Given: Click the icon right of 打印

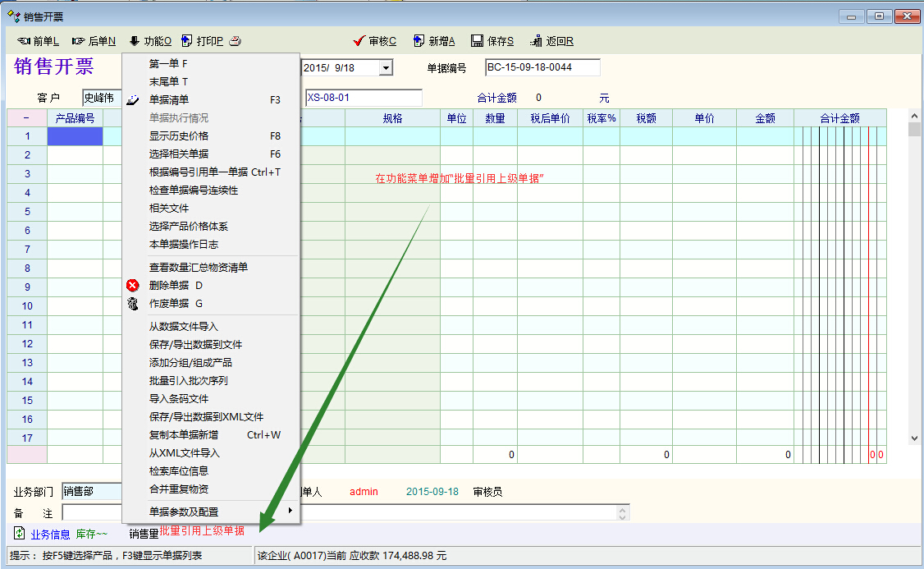Looking at the screenshot, I should (x=235, y=41).
